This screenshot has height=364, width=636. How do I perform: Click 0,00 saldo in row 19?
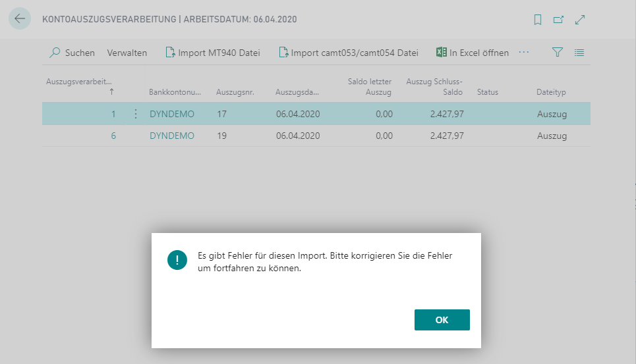[x=384, y=136]
